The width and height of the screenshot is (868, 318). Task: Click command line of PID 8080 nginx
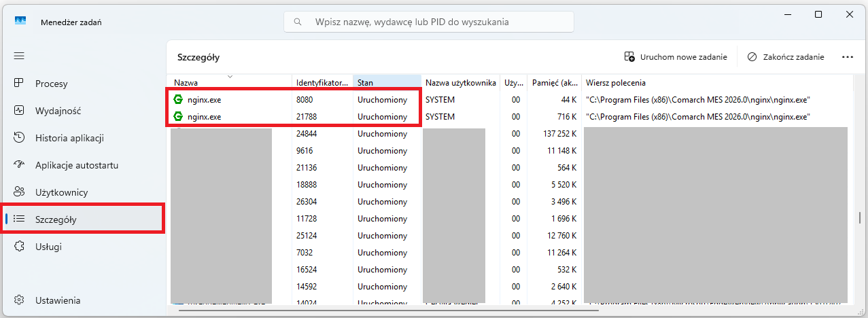point(697,100)
